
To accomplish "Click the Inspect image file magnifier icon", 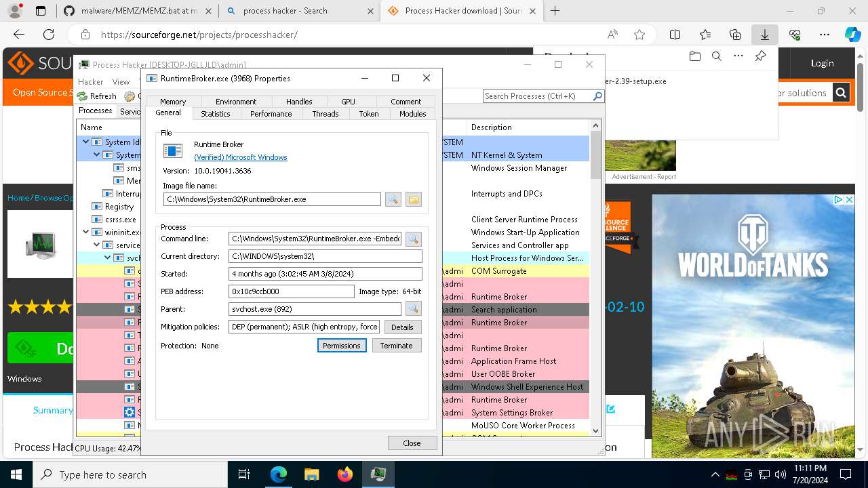I will pyautogui.click(x=393, y=199).
